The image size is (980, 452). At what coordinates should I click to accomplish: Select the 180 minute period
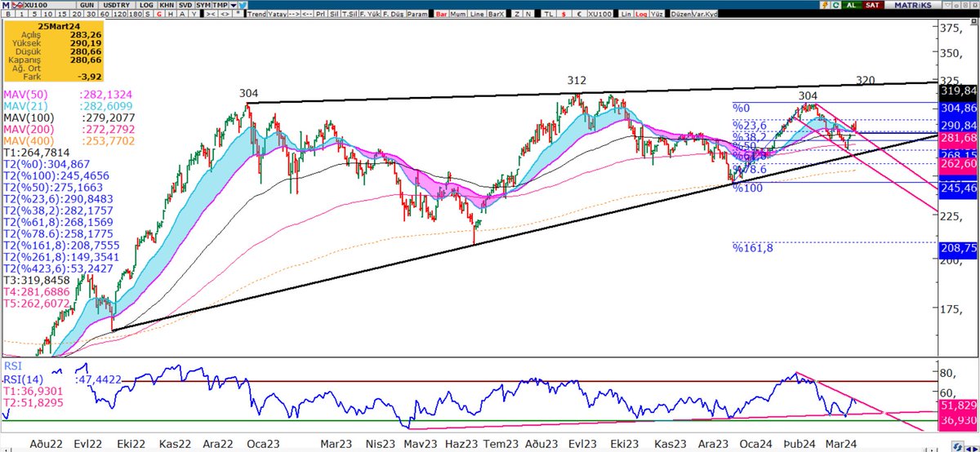pos(136,14)
